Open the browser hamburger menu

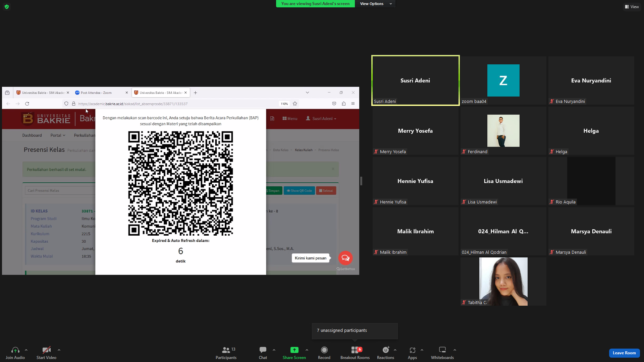click(353, 104)
